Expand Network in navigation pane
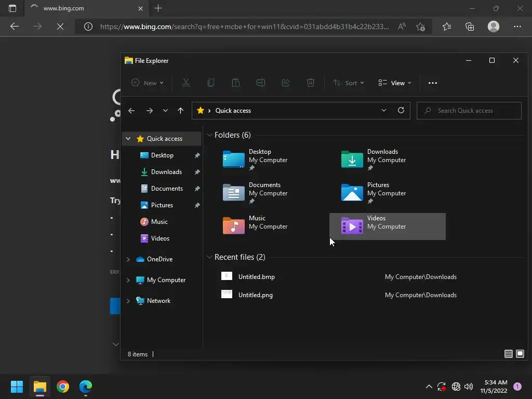This screenshot has height=399, width=532. (x=128, y=301)
